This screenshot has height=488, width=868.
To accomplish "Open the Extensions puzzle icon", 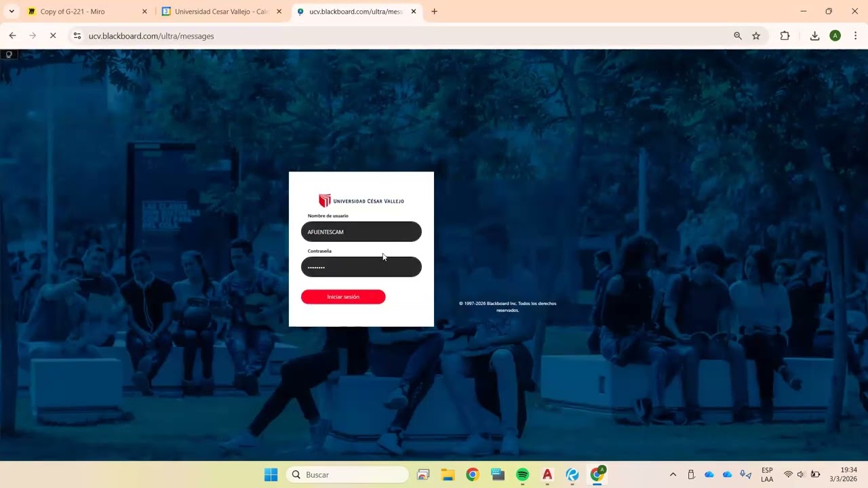I will click(x=785, y=36).
